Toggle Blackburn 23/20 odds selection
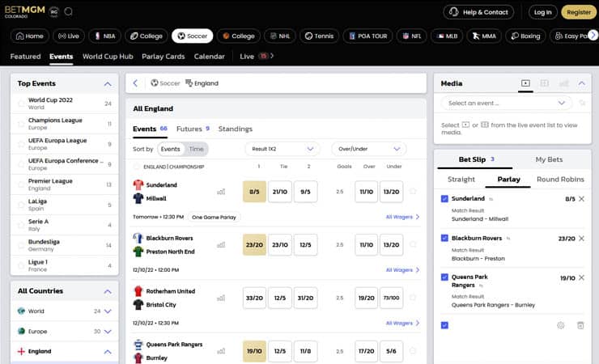The image size is (599, 364). tap(254, 244)
